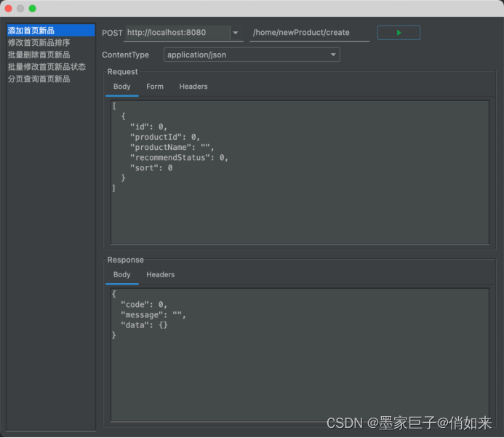Select the Response Body tab
The image size is (504, 438).
(121, 275)
